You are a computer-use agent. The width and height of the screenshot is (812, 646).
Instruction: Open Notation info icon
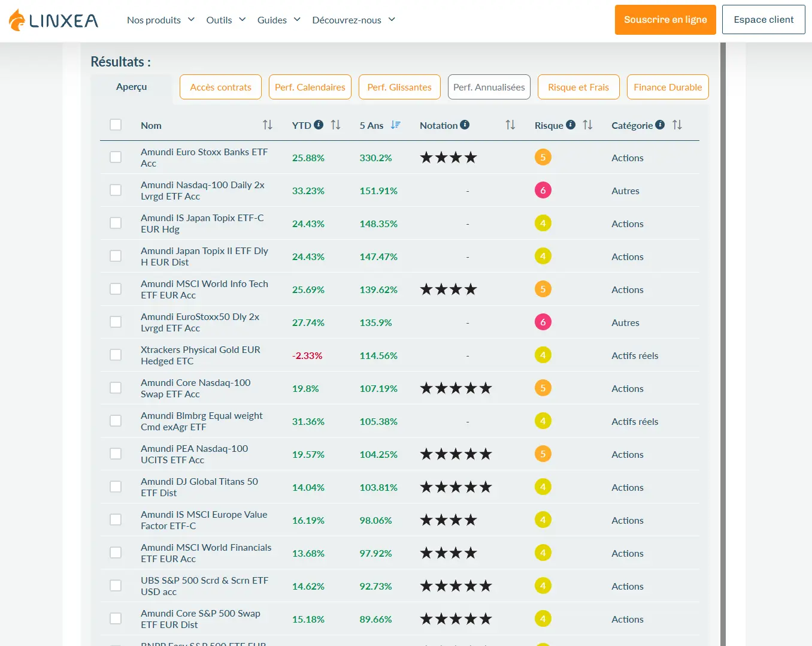click(465, 125)
